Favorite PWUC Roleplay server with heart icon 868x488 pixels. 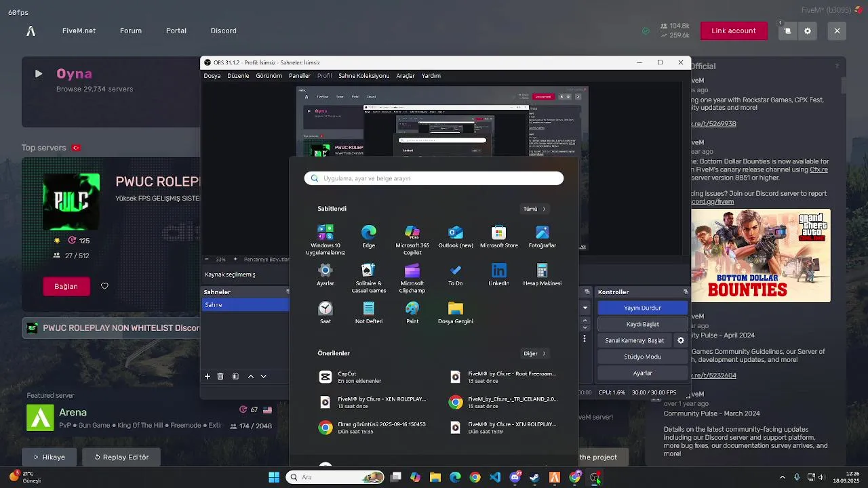tap(104, 286)
